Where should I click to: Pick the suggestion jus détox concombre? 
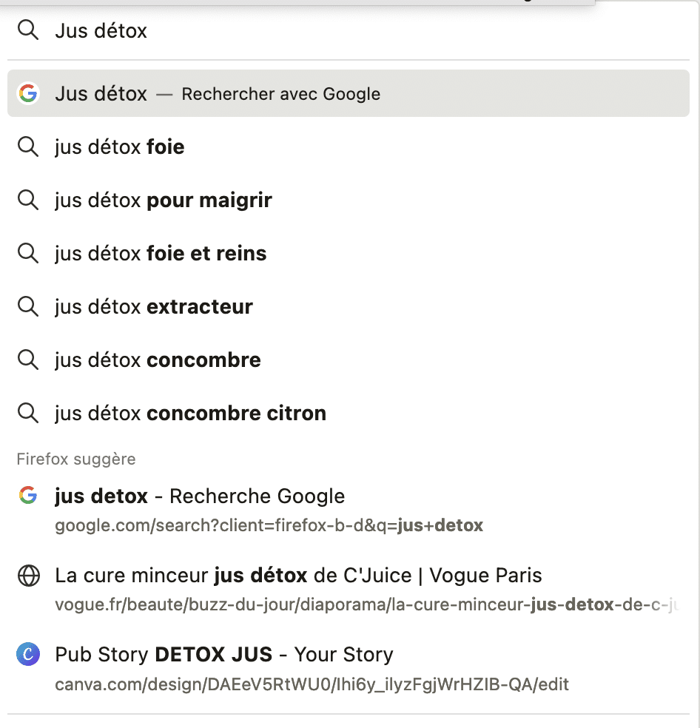click(x=158, y=360)
